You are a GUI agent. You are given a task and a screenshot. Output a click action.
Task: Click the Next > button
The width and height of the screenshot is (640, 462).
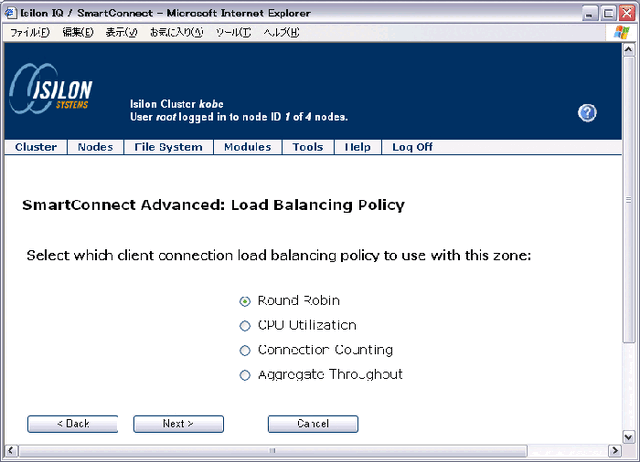pos(178,424)
